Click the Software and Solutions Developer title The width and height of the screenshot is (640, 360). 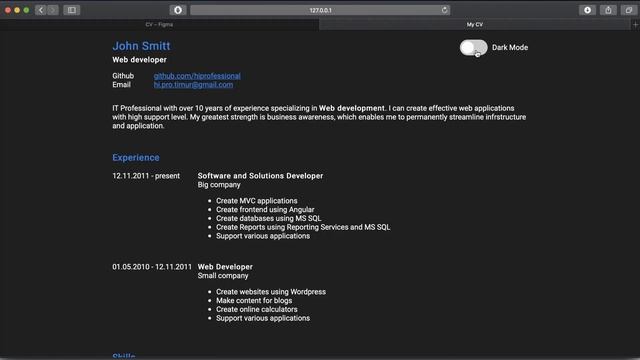coord(260,176)
